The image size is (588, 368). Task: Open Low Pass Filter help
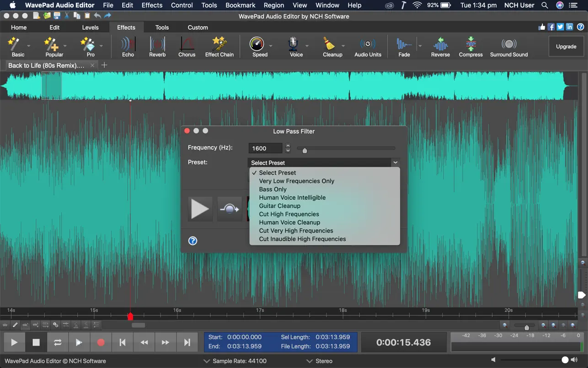pyautogui.click(x=193, y=241)
